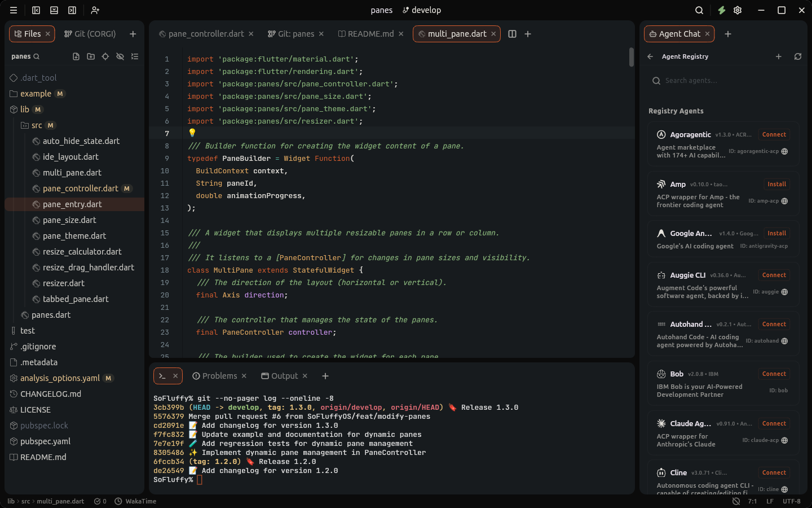Screen dimensions: 812x508
Task: Click the lightning bolt icon
Action: [x=721, y=10]
